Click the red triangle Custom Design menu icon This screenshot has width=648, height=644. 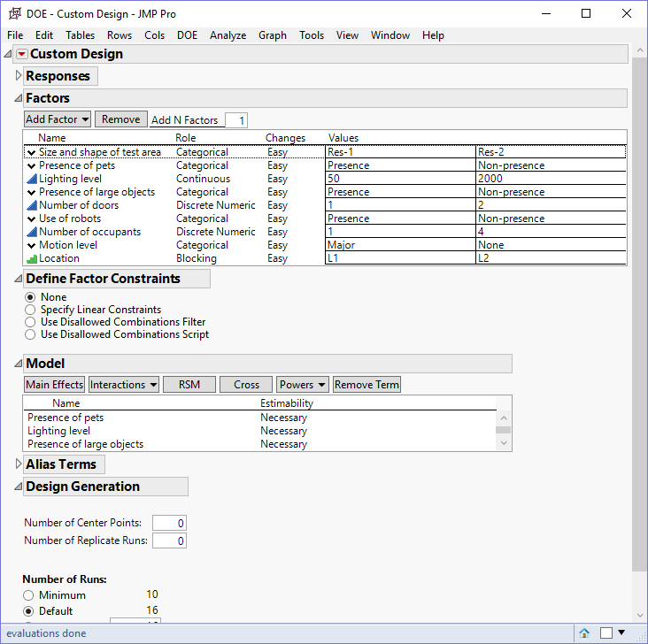coord(22,55)
